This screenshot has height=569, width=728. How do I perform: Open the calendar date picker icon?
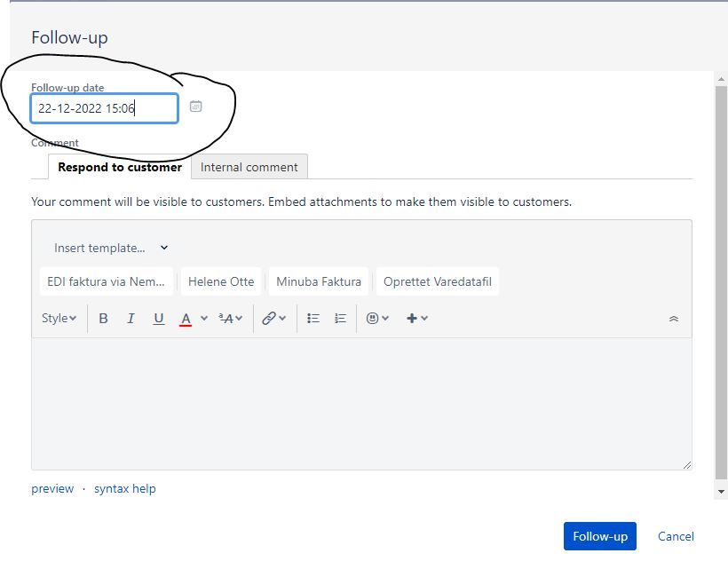pyautogui.click(x=195, y=107)
